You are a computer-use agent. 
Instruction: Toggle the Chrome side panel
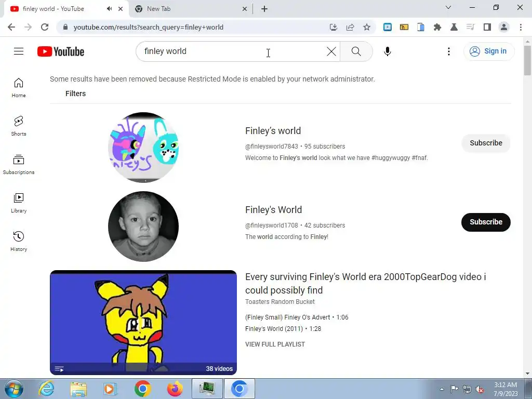click(x=487, y=27)
